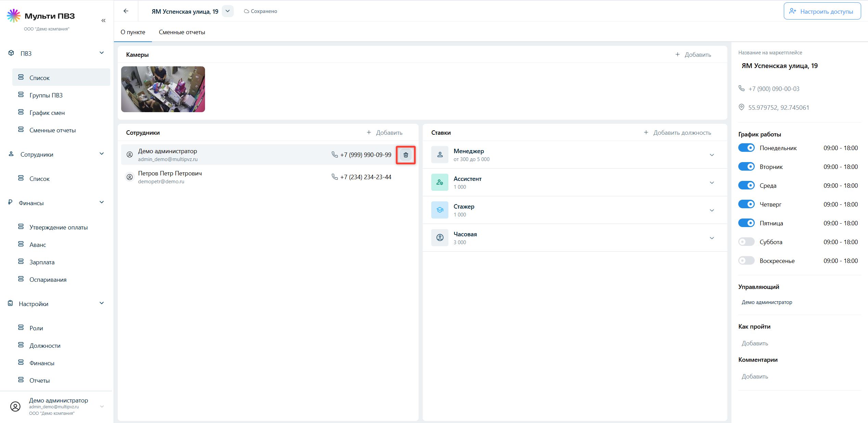This screenshot has width=868, height=423.
Task: Turn off the Среда toggle
Action: (x=746, y=185)
